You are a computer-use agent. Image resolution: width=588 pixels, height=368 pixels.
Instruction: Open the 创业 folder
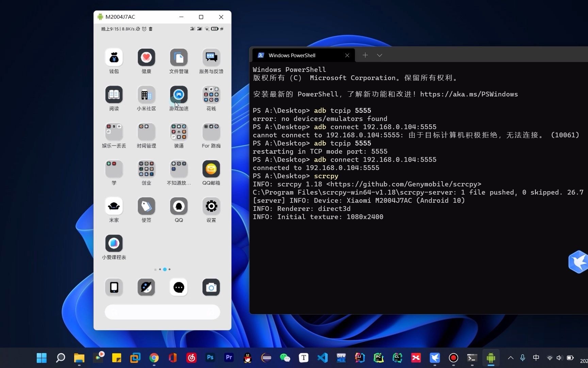click(x=146, y=169)
